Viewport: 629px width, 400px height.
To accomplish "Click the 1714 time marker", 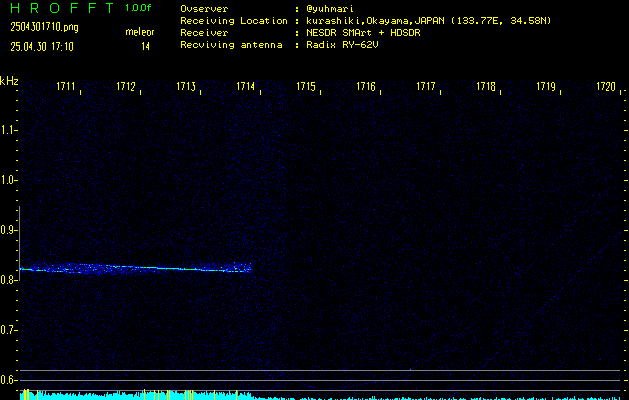I will point(246,87).
